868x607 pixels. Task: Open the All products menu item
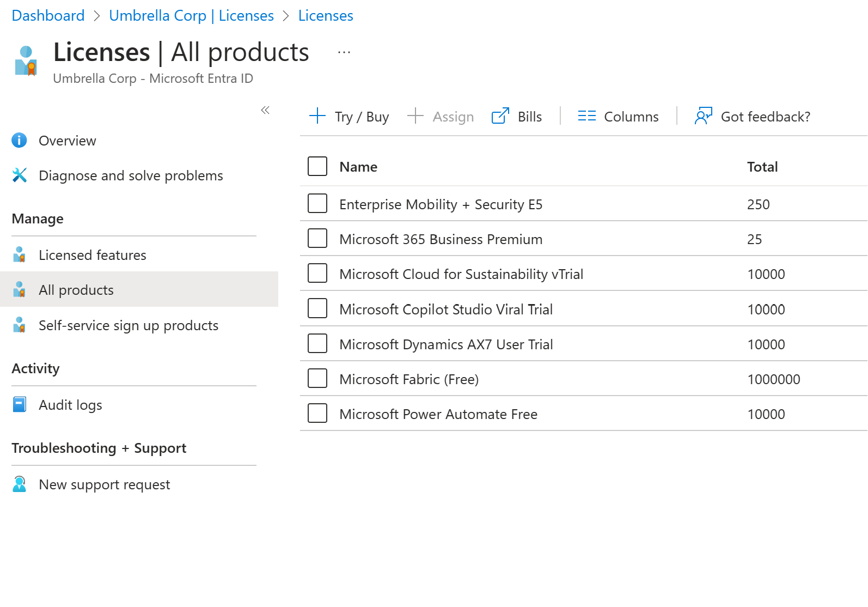tap(76, 290)
